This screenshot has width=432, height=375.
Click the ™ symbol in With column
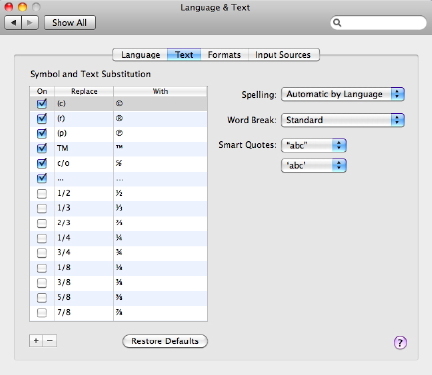click(x=119, y=147)
